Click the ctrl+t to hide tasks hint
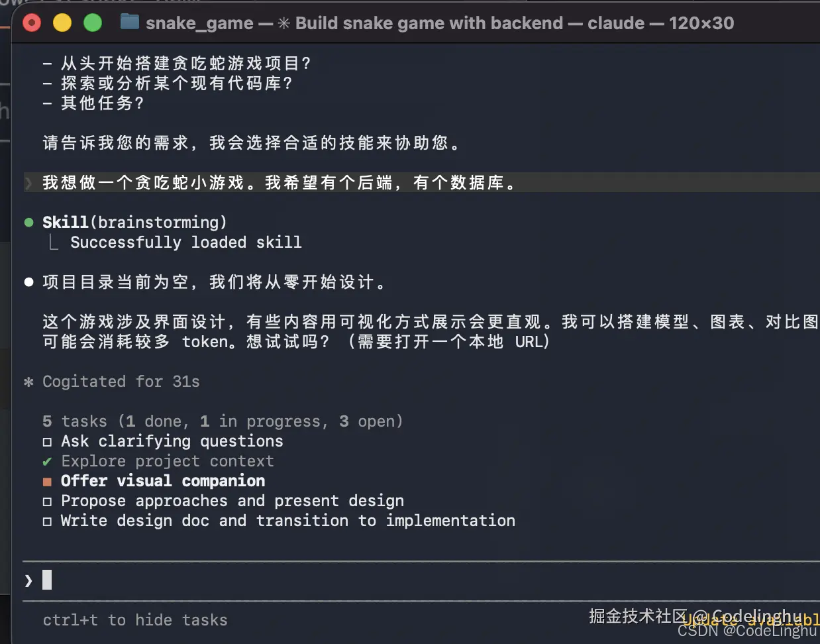 tap(135, 620)
